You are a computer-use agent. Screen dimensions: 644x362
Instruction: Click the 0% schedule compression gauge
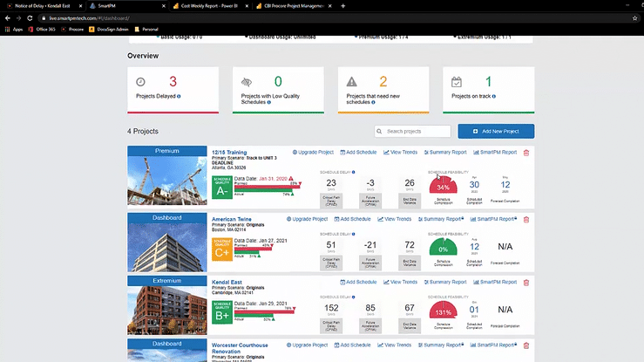[444, 247]
